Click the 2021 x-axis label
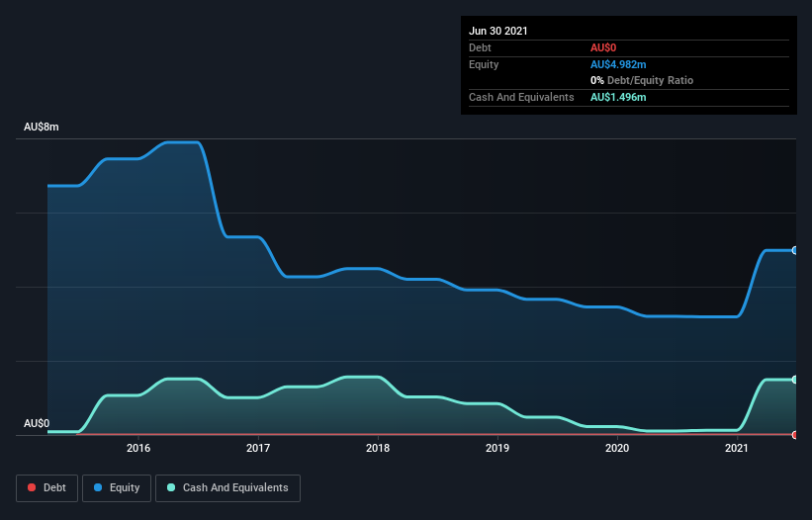 point(737,448)
